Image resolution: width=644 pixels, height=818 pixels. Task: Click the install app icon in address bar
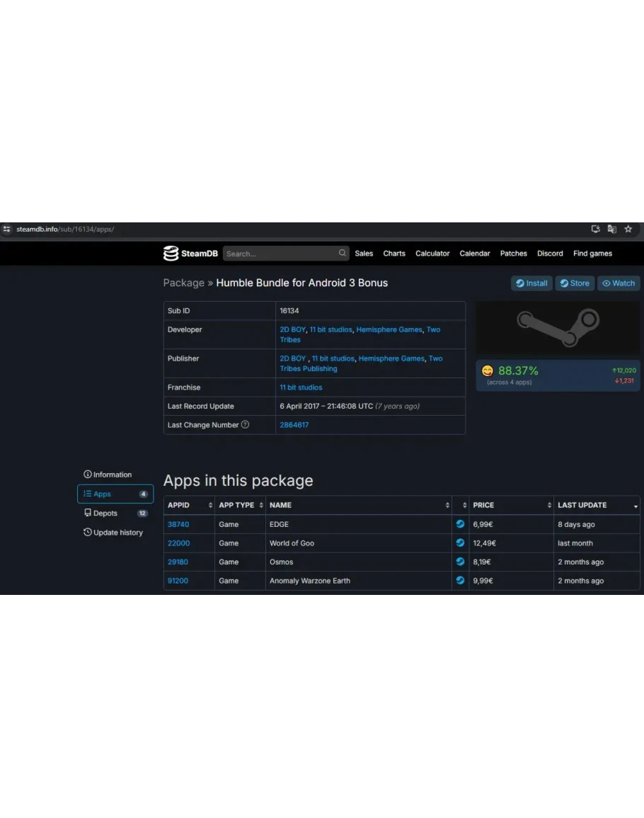[595, 229]
